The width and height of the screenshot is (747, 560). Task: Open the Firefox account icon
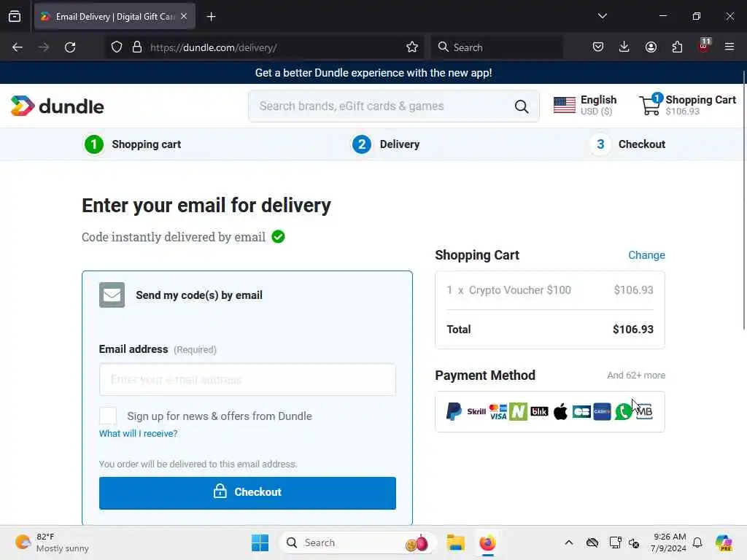(x=651, y=47)
